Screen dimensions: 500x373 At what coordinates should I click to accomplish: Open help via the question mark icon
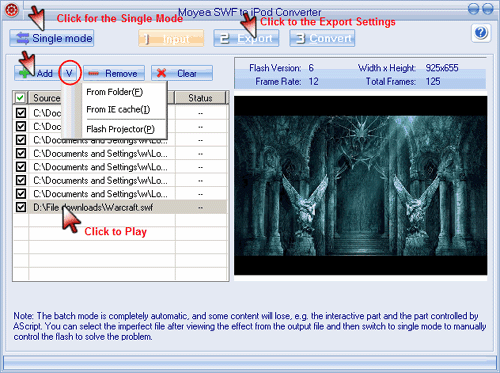(x=481, y=33)
